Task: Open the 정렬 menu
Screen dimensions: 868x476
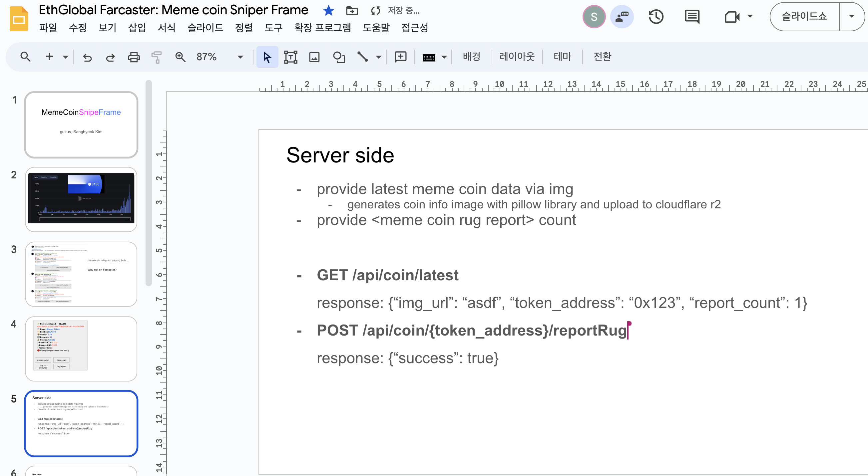Action: (x=244, y=28)
